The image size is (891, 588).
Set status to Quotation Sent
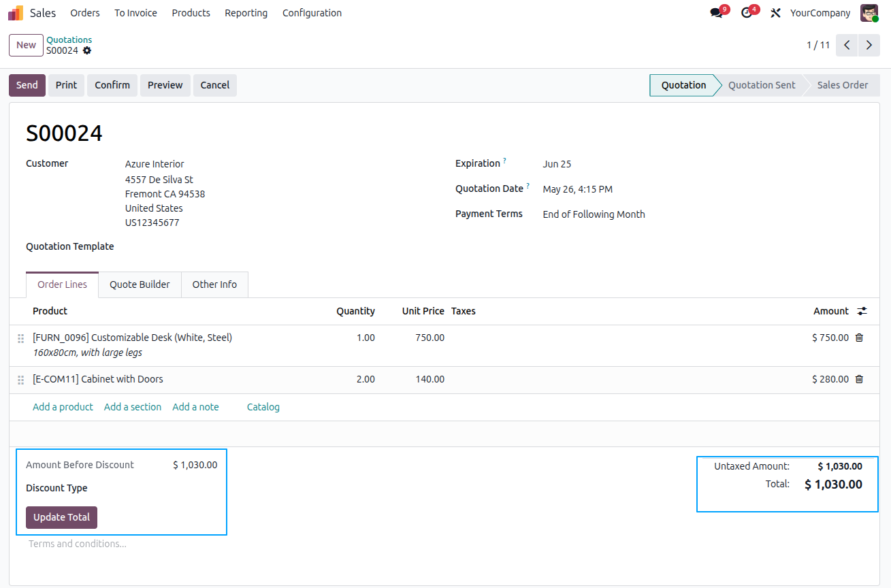[x=762, y=85]
